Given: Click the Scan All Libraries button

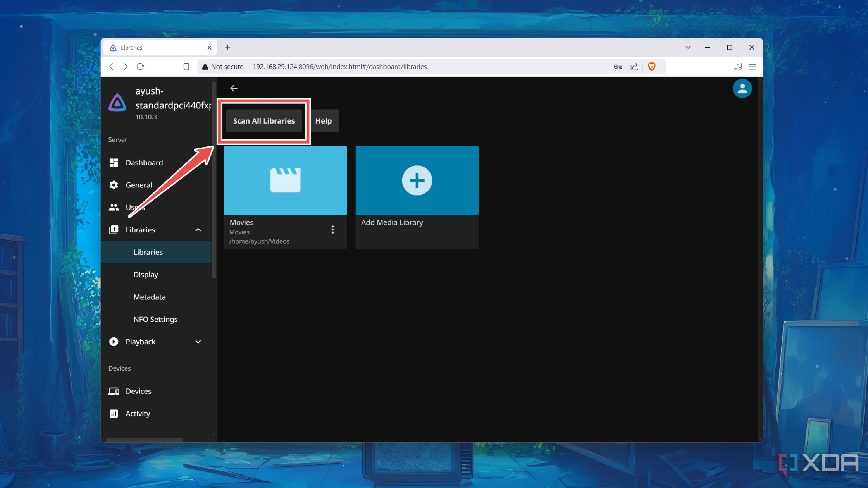Looking at the screenshot, I should click(x=263, y=120).
